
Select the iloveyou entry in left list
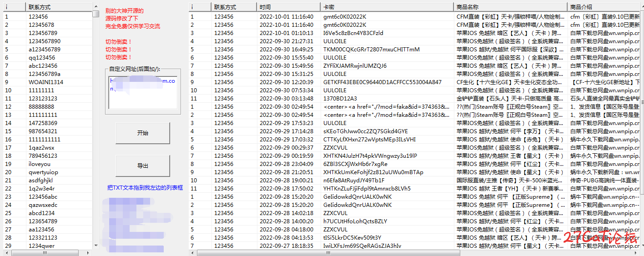48,164
